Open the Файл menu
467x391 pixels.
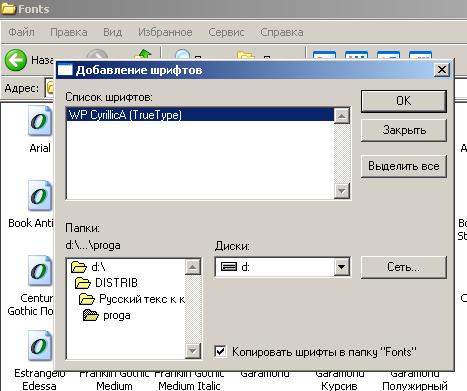pos(21,32)
